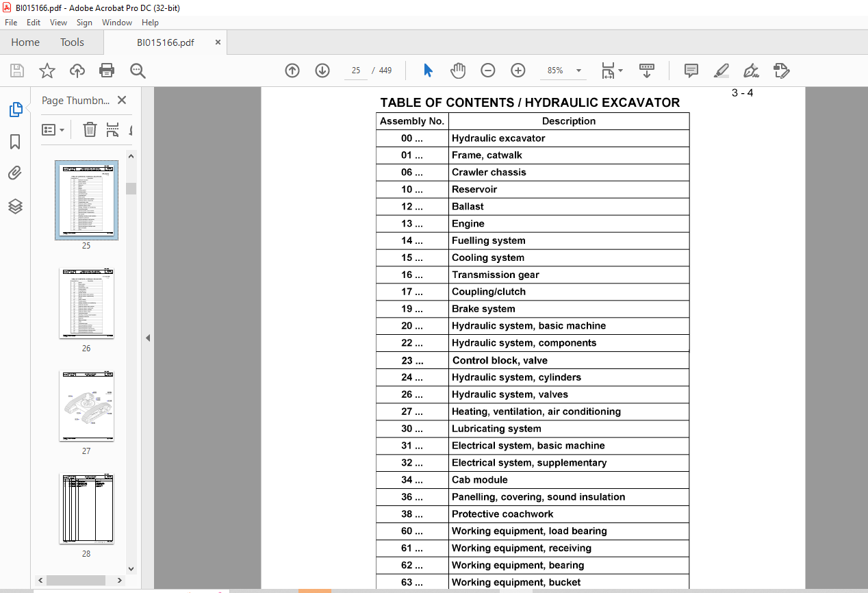This screenshot has height=593, width=868.
Task: Open the View menu
Action: point(59,23)
